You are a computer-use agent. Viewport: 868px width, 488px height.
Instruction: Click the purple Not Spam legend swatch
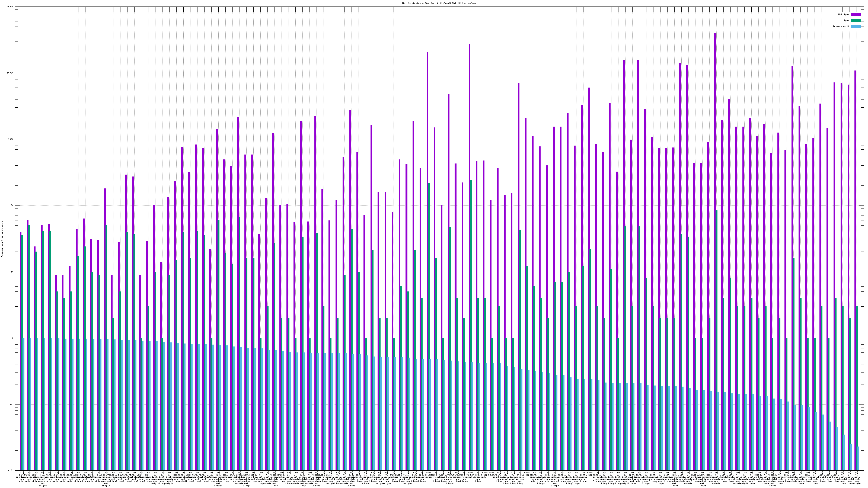point(856,14)
